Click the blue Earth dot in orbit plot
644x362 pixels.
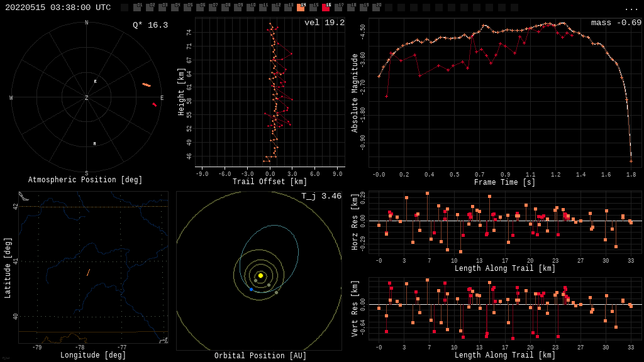click(251, 289)
